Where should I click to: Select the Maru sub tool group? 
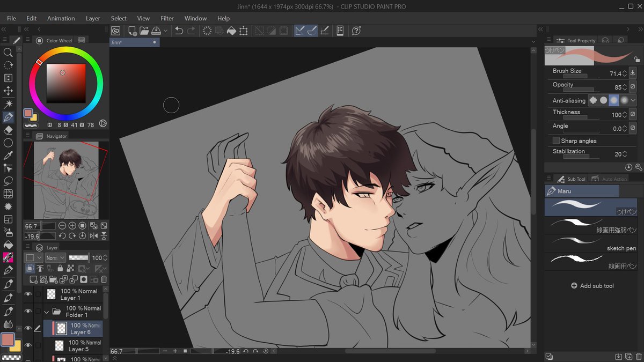click(x=582, y=191)
